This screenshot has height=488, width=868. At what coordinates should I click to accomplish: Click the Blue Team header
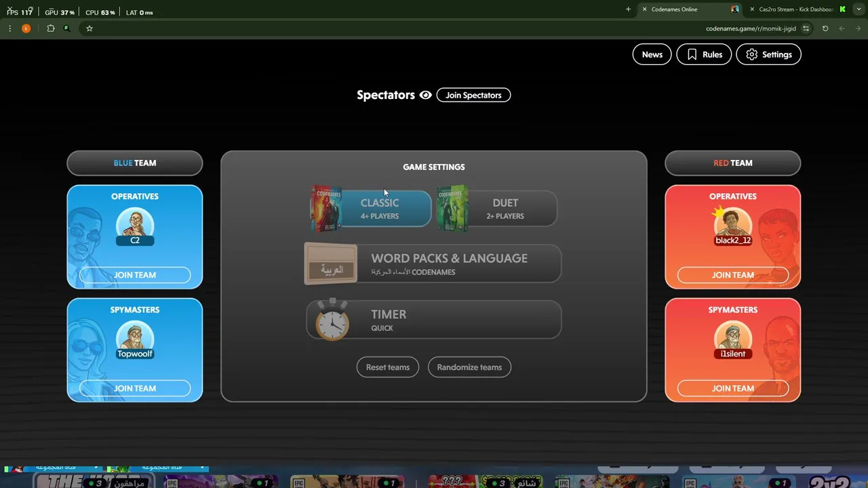click(135, 163)
